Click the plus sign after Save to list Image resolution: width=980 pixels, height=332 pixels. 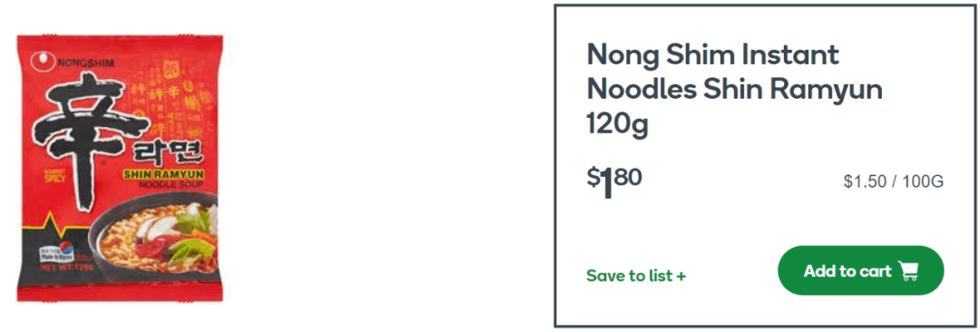(681, 276)
